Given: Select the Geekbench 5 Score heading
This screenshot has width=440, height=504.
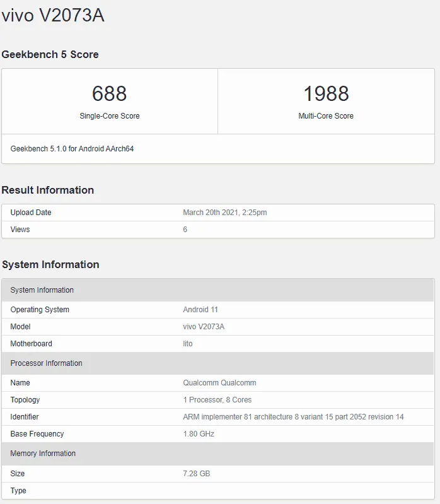Looking at the screenshot, I should (x=50, y=54).
